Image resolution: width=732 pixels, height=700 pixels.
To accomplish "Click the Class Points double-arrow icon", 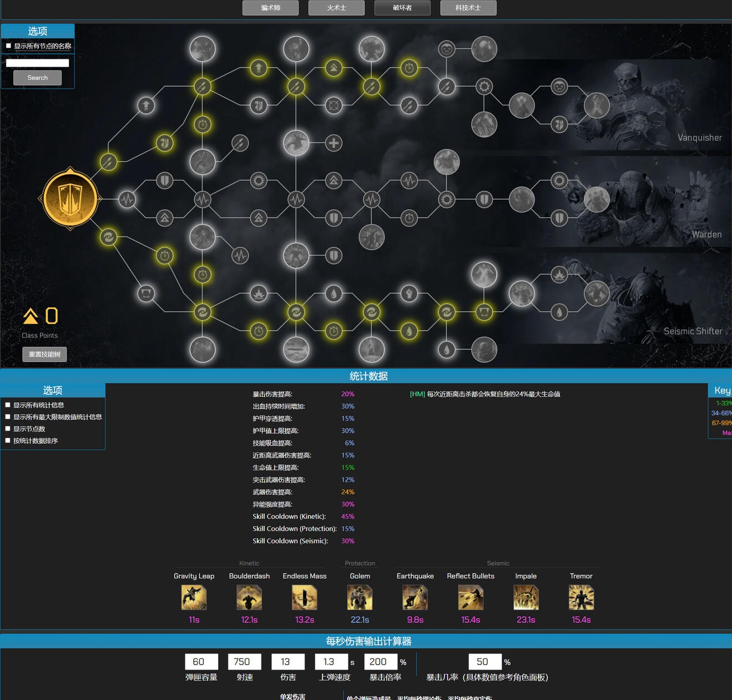I will (x=31, y=316).
